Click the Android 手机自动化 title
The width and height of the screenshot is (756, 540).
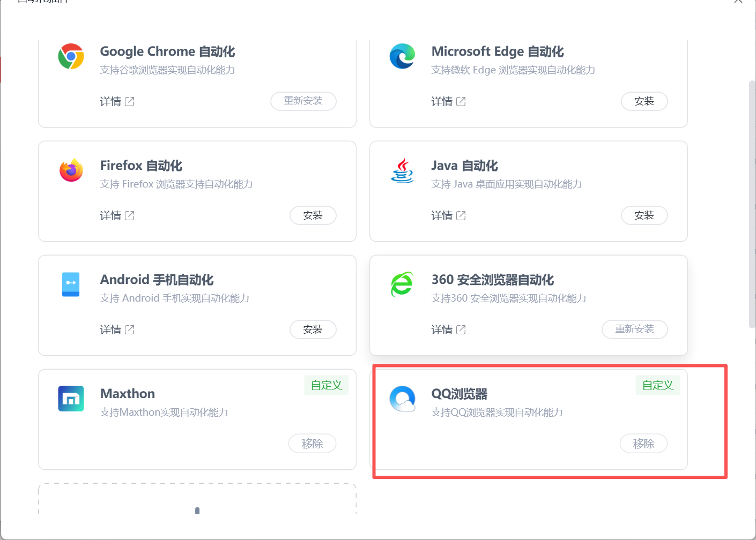[x=157, y=280]
